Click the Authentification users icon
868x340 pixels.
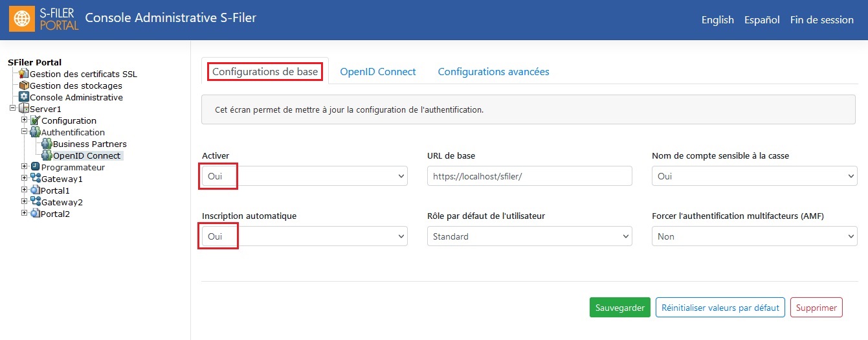36,132
